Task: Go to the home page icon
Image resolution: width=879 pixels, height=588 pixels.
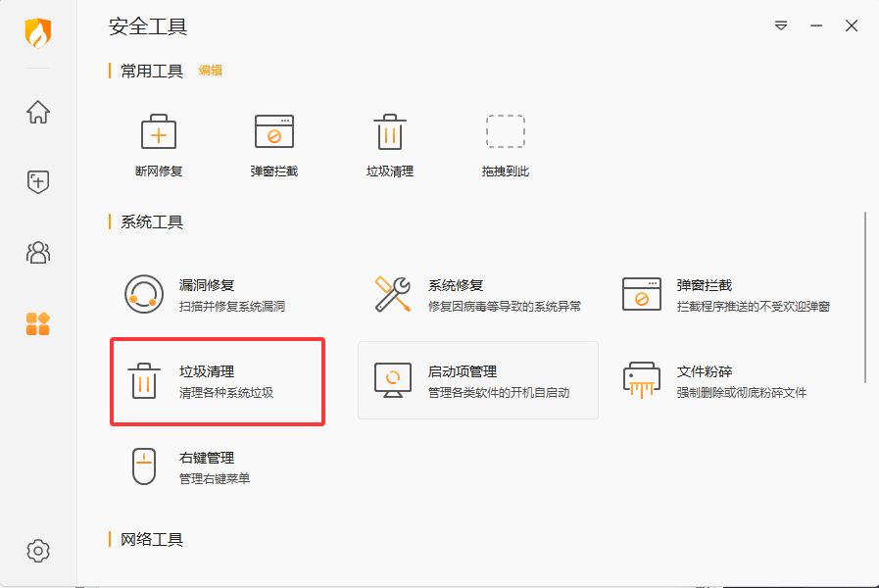Action: point(38,112)
